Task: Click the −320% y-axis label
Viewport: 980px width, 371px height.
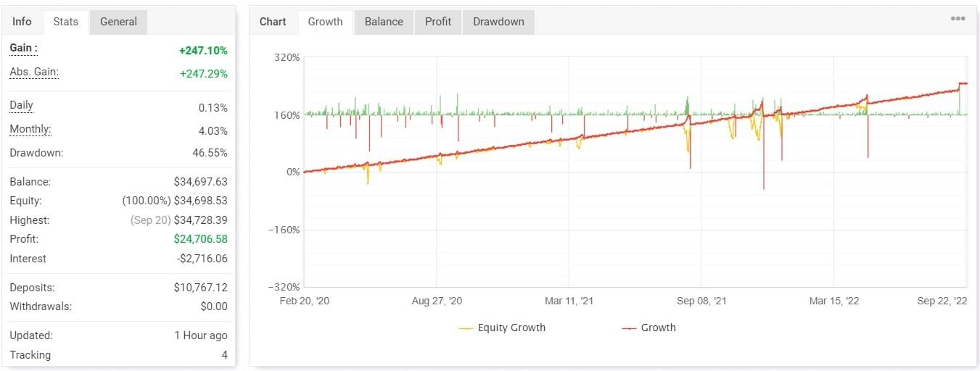Action: coord(284,287)
